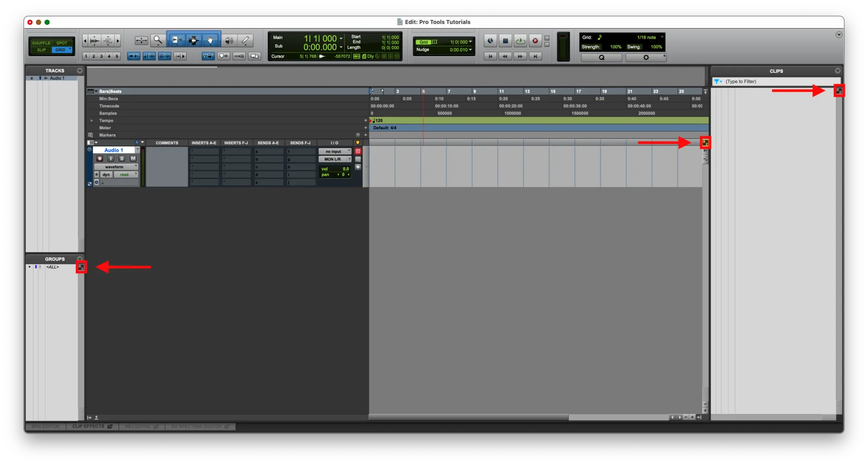Select the Pencil tool

245,40
